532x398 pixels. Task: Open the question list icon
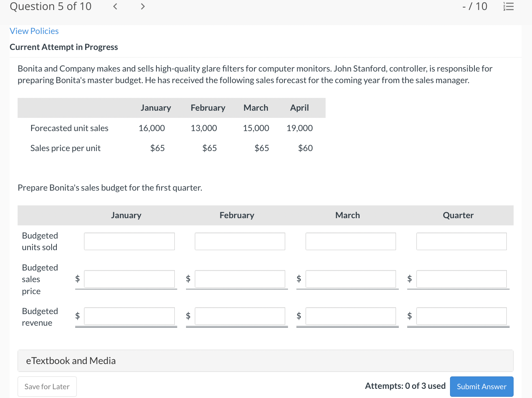[508, 6]
